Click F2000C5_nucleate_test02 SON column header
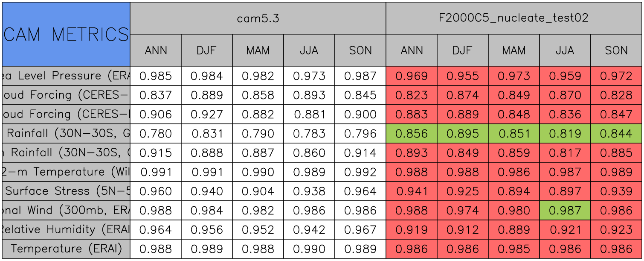 [616, 50]
